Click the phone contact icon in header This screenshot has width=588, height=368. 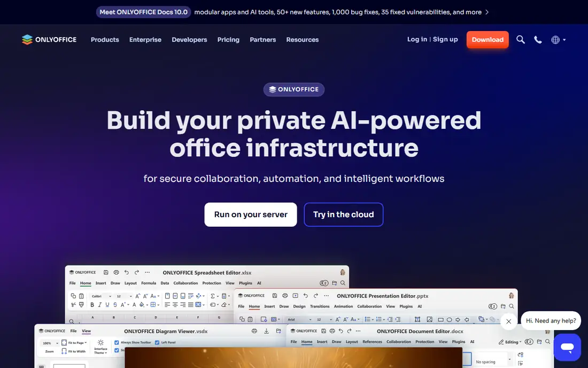pyautogui.click(x=538, y=40)
